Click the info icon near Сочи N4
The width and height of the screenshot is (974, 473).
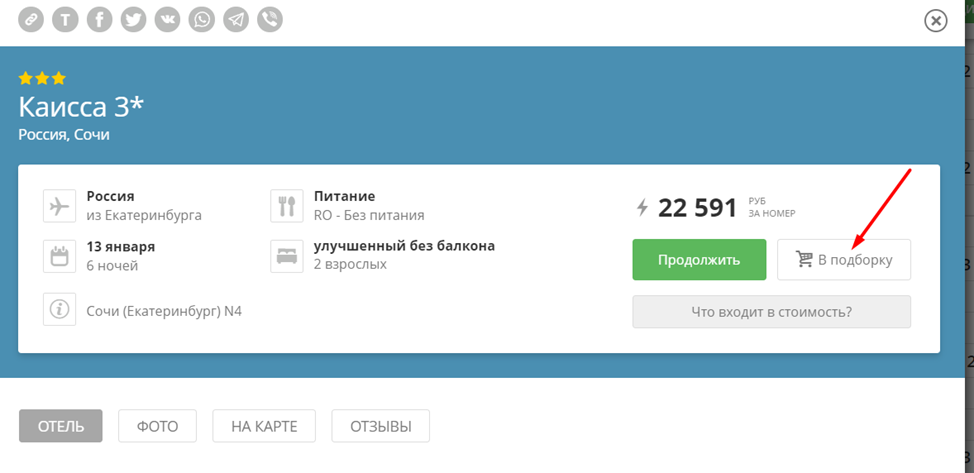(x=59, y=310)
